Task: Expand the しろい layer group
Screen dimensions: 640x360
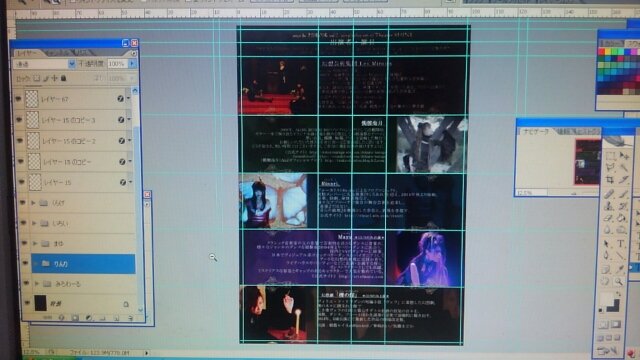Action: click(x=34, y=223)
